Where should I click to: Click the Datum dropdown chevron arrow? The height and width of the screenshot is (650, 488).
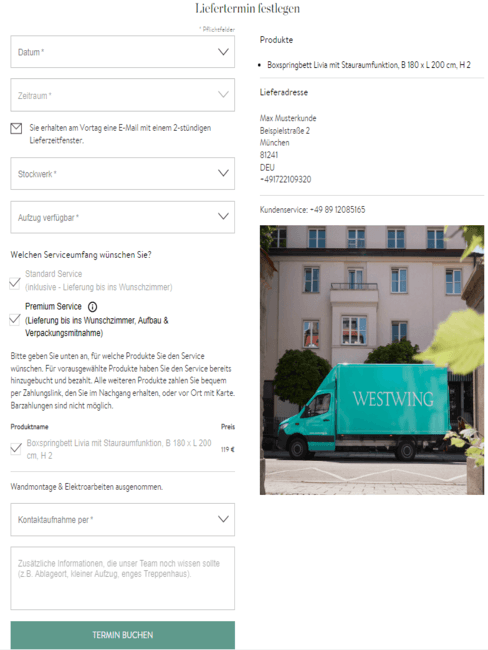tap(223, 52)
